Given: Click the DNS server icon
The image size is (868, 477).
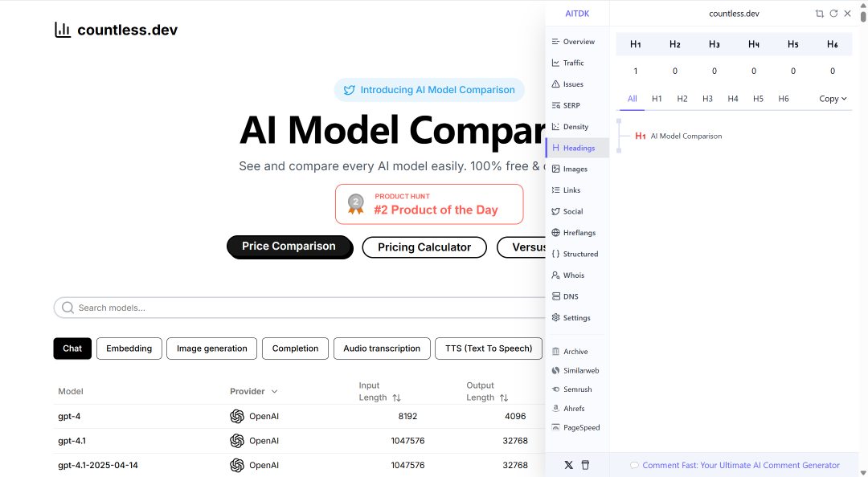Looking at the screenshot, I should pyautogui.click(x=556, y=296).
